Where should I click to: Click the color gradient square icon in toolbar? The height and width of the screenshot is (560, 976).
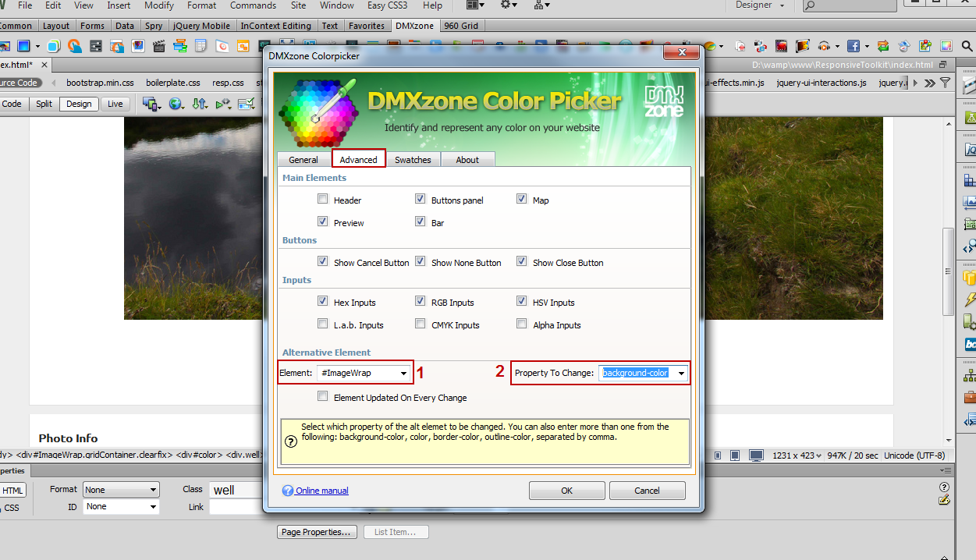click(946, 46)
